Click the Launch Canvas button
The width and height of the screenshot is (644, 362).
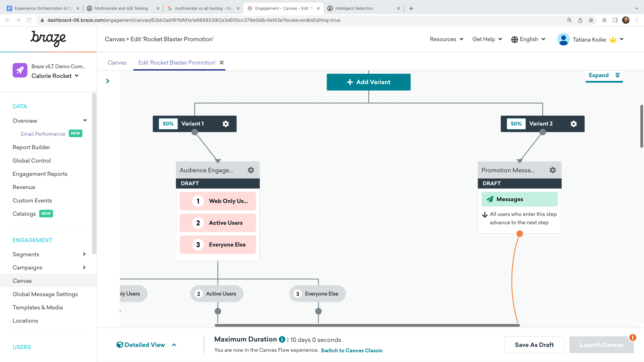[x=601, y=345]
